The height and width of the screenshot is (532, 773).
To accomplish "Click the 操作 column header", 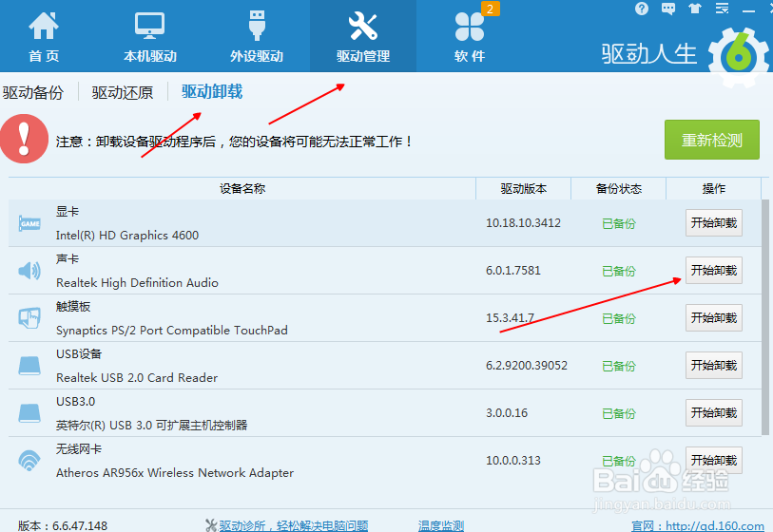I will (714, 189).
